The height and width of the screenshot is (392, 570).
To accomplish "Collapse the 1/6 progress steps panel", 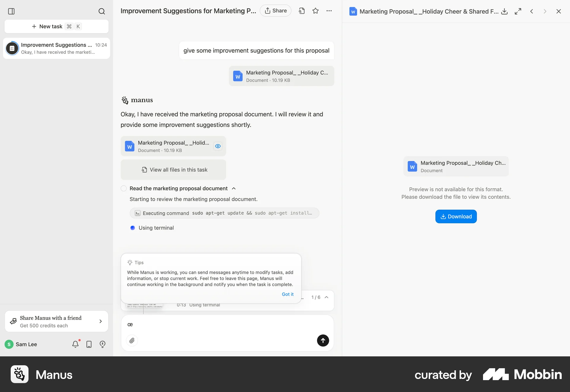I will pos(327,297).
